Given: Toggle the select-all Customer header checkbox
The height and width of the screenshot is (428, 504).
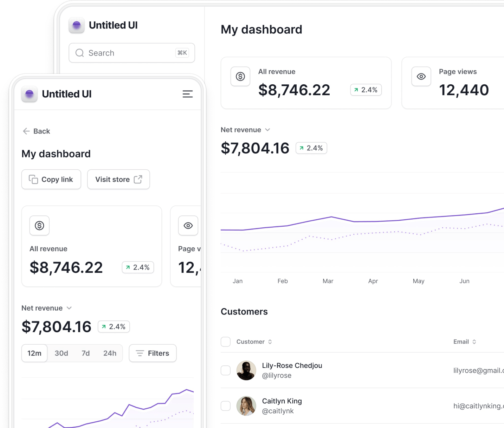Looking at the screenshot, I should (x=226, y=342).
